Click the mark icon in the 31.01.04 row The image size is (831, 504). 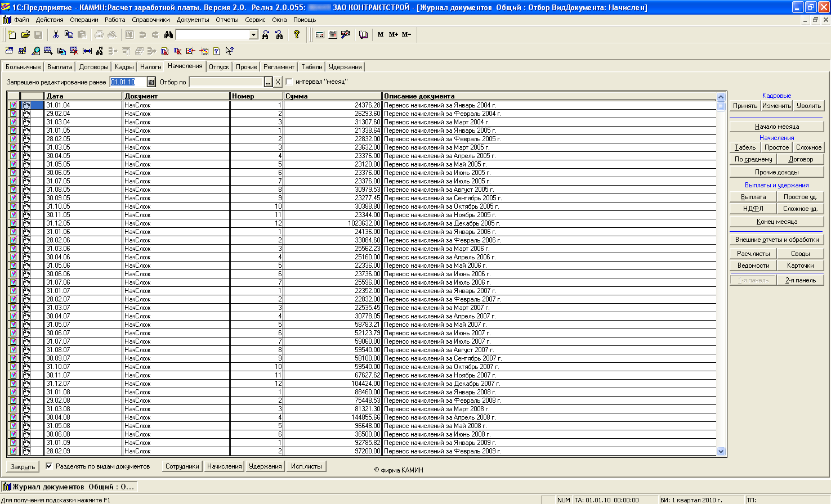[x=14, y=105]
